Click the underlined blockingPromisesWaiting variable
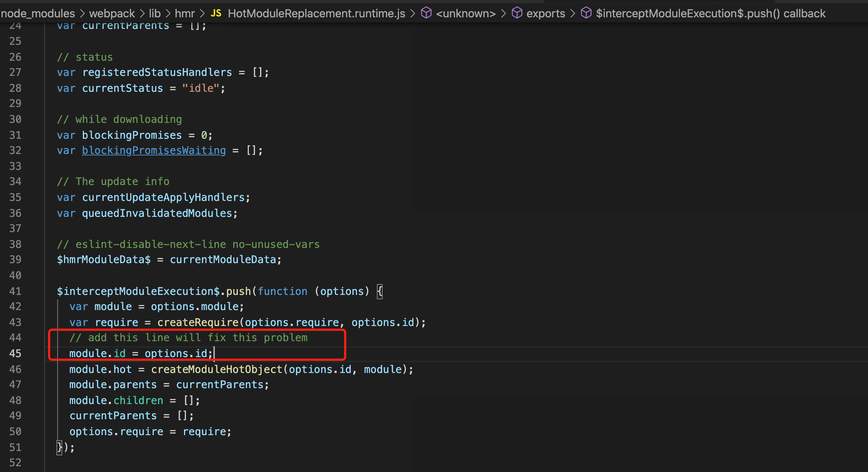The height and width of the screenshot is (472, 868). 154,150
